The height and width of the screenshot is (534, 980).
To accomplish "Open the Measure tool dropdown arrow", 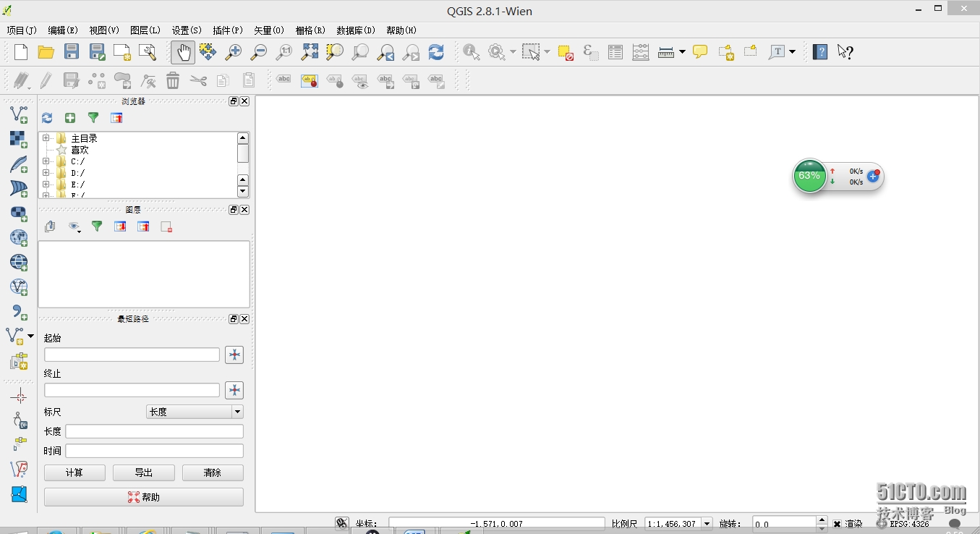I will tap(682, 52).
